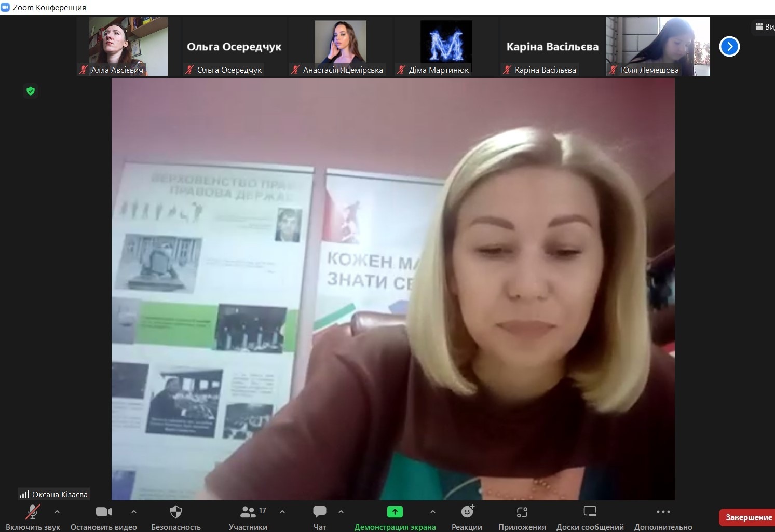The height and width of the screenshot is (532, 775).
Task: Click the green encryption shield icon
Action: tap(31, 91)
